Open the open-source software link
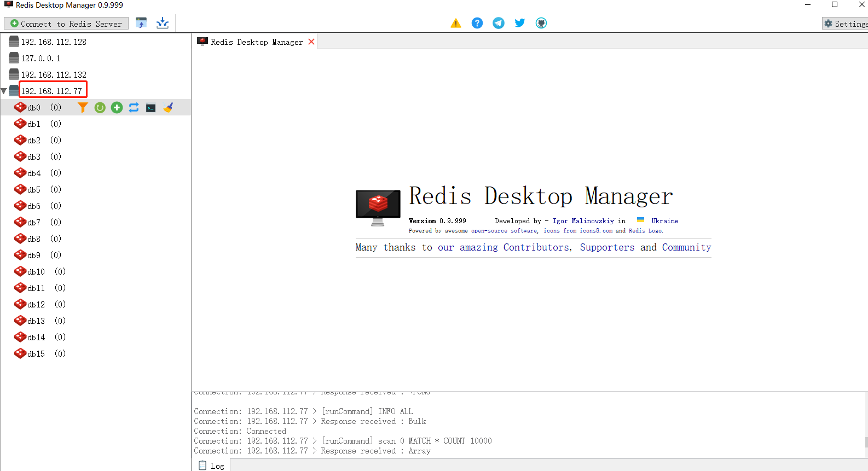Viewport: 868px width, 471px height. pos(504,231)
